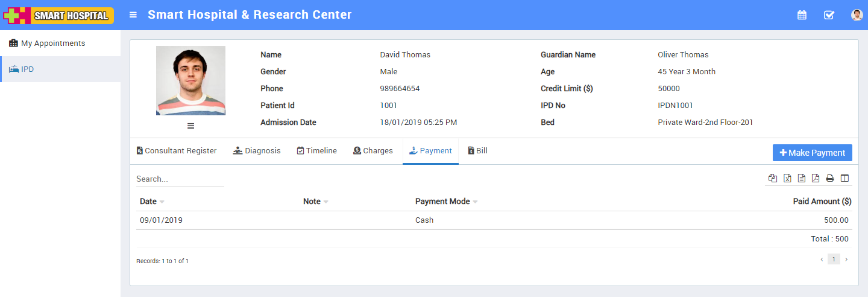This screenshot has width=868, height=297.
Task: Click the Make Payment button
Action: [x=812, y=153]
